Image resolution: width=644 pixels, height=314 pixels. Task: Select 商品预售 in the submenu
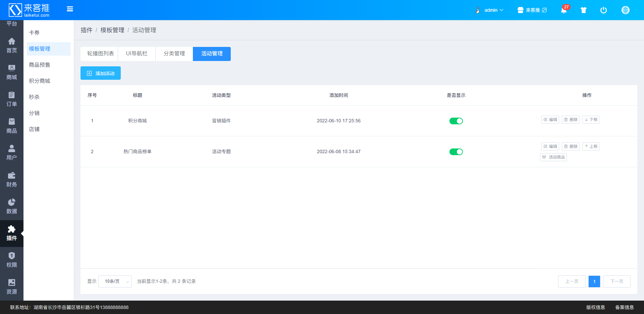(49, 65)
